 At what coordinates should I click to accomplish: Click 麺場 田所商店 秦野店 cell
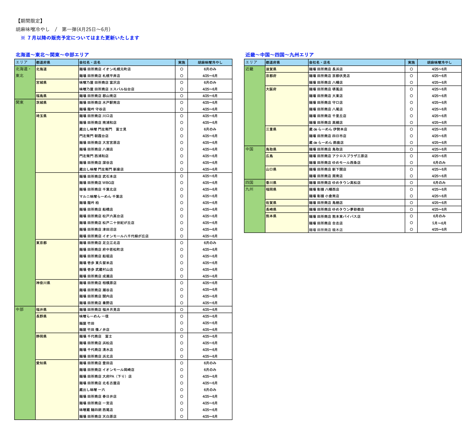[x=127, y=303]
